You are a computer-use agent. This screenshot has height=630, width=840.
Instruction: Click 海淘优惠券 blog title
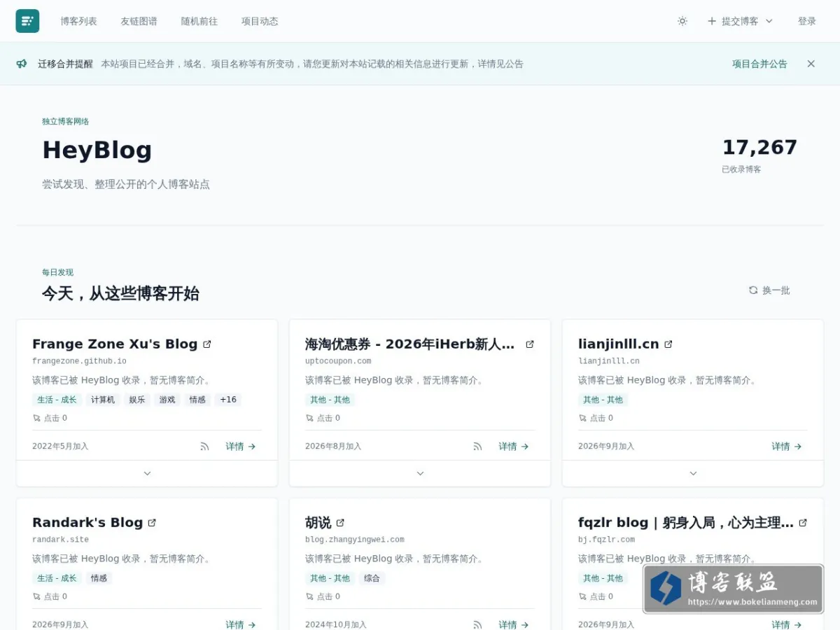click(x=411, y=344)
